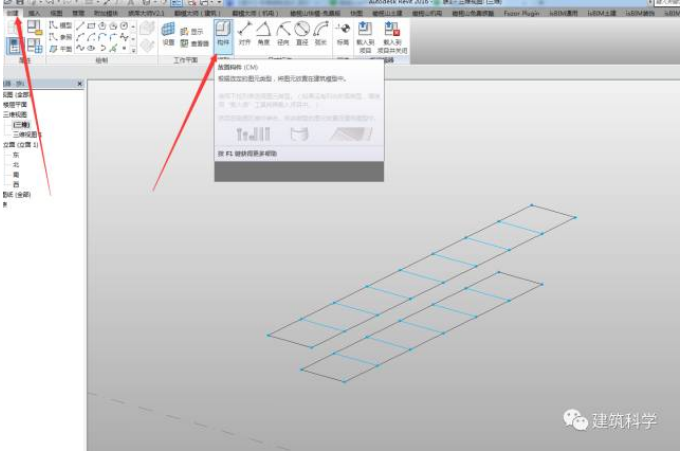Select the 直径 diameter dimension tool

(x=302, y=34)
